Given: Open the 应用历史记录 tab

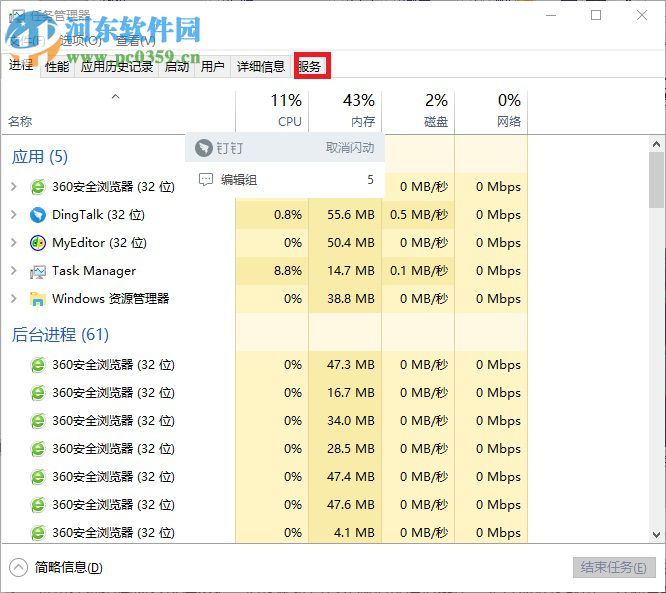Looking at the screenshot, I should (x=116, y=67).
